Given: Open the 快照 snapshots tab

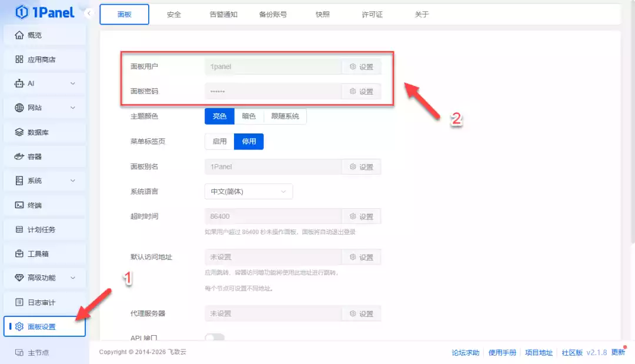Looking at the screenshot, I should (x=322, y=14).
